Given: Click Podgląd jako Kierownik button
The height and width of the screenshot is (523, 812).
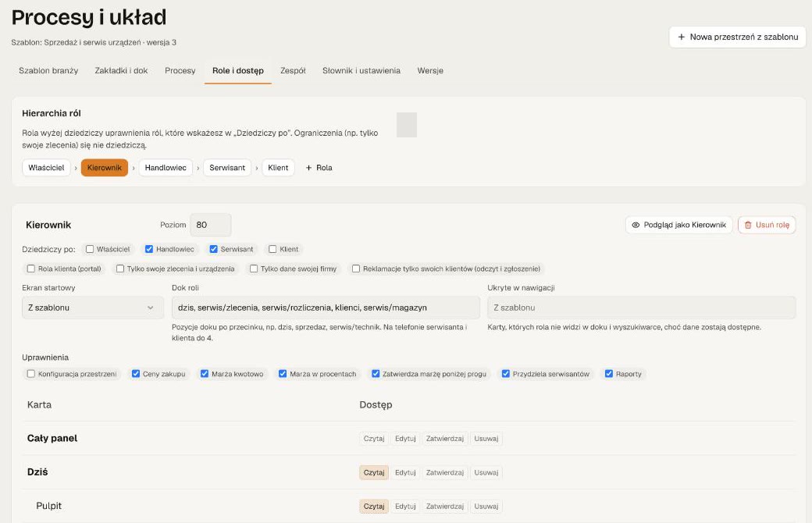Looking at the screenshot, I should pos(679,225).
